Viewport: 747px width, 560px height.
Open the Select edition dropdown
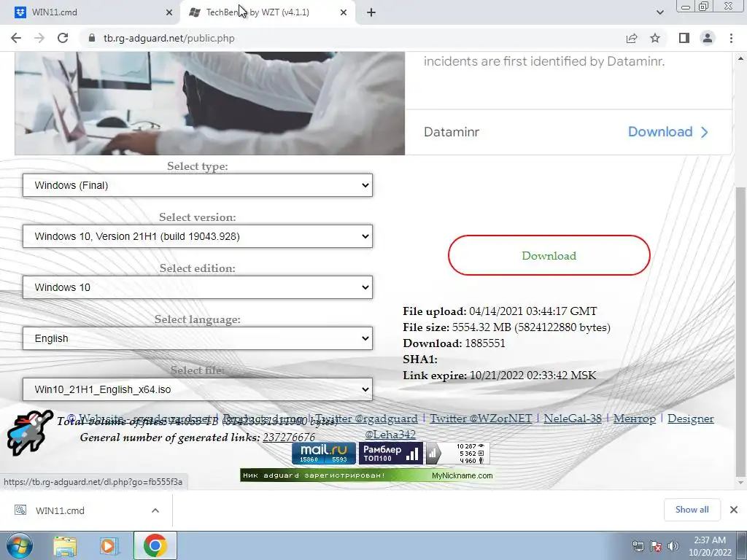(x=197, y=287)
